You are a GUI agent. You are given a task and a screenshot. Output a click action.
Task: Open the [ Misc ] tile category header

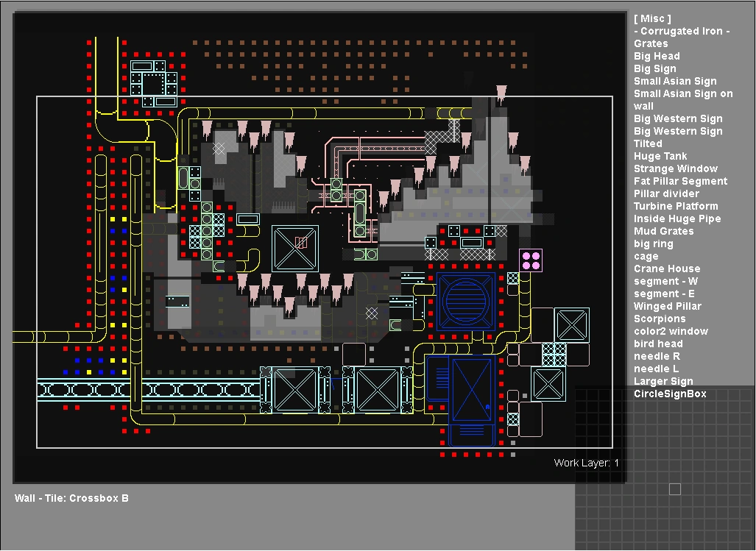652,18
